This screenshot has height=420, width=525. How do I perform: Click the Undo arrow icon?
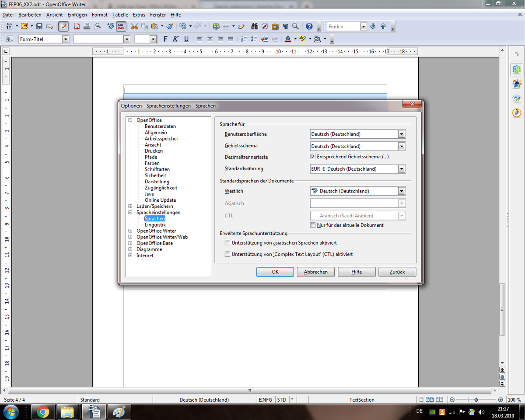point(183,26)
